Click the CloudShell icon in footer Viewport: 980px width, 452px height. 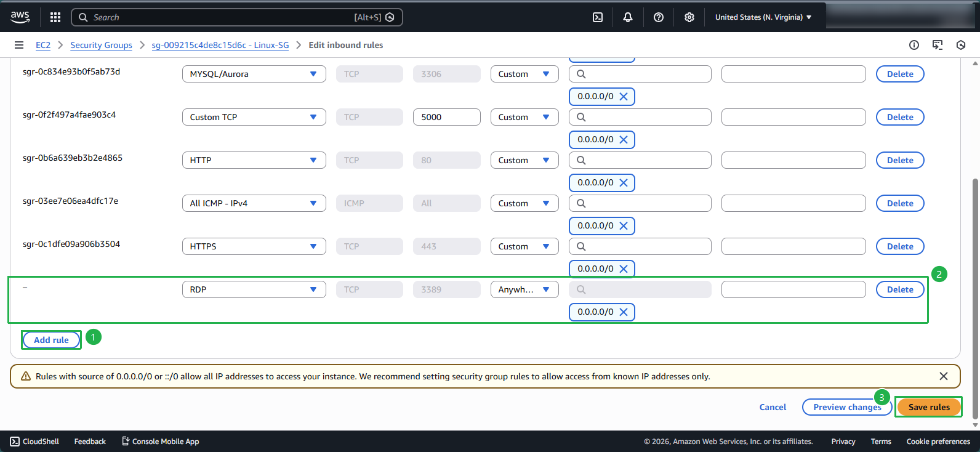click(x=15, y=442)
